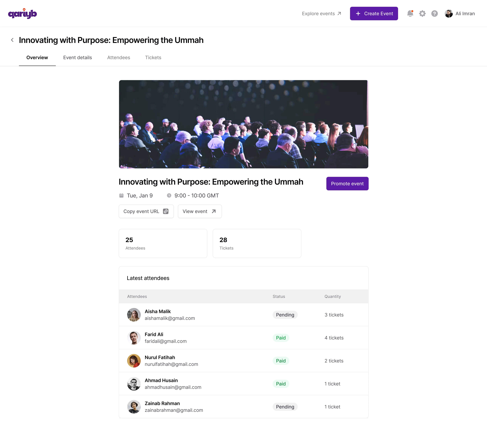
Task: Open the 28 Tickets stat card
Action: click(257, 243)
